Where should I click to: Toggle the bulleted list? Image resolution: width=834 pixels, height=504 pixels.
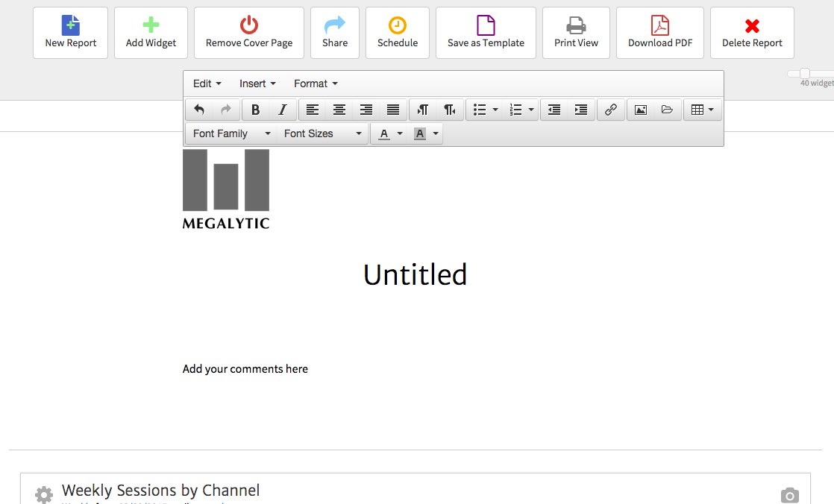[x=481, y=110]
